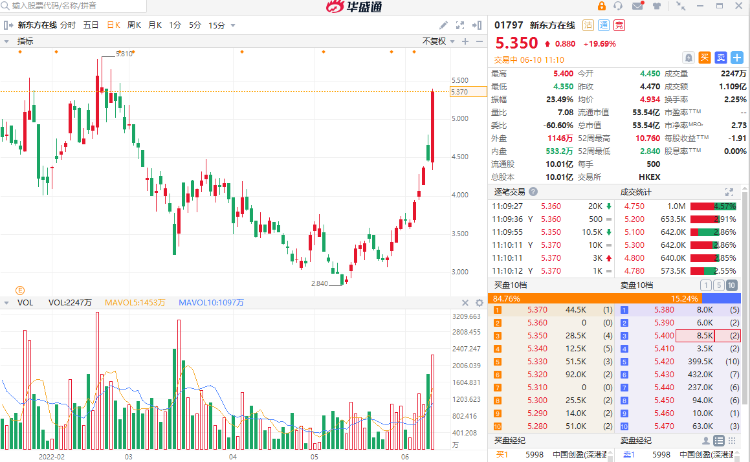Switch to the 5分 chart interval
Screen dimensions: 750x462
[195, 25]
